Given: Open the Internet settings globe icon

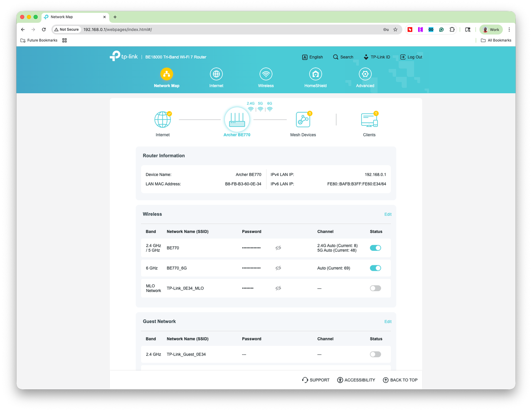Looking at the screenshot, I should coord(216,74).
